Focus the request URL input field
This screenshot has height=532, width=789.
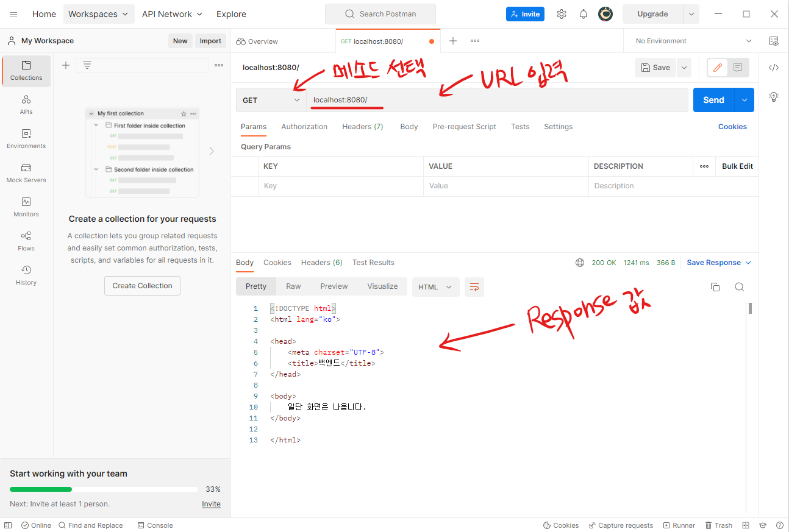[x=497, y=100]
